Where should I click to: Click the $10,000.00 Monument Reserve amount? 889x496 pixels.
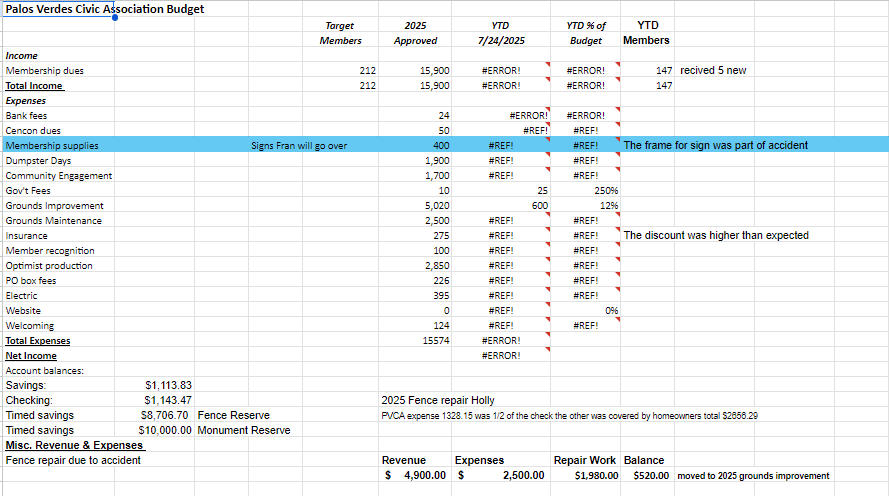click(x=165, y=430)
